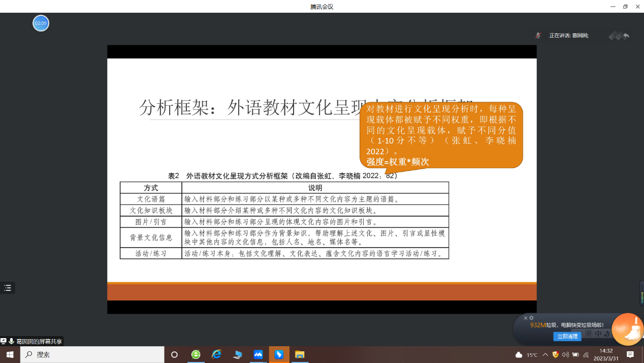
Task: Toggle the 中 Chinese input mode
Action: tap(598, 334)
